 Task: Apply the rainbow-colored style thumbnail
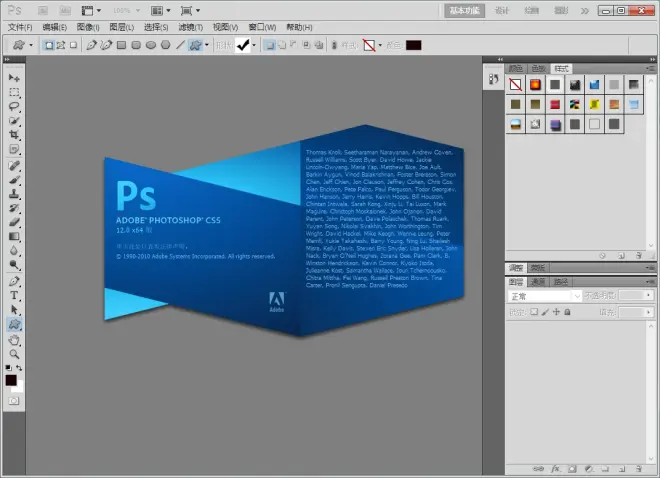pyautogui.click(x=574, y=104)
